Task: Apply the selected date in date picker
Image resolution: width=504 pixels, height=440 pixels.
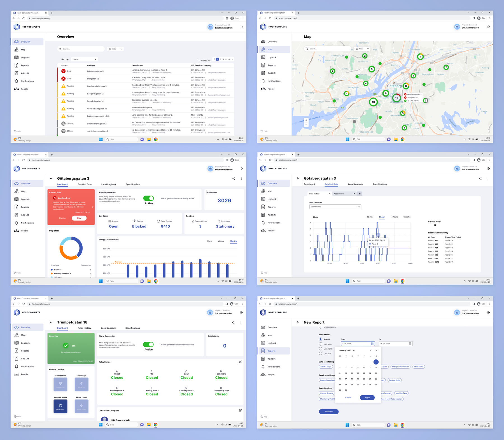Action: click(x=367, y=398)
